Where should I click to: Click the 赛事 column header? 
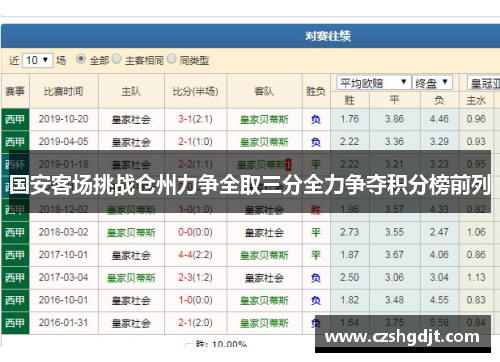[15, 91]
